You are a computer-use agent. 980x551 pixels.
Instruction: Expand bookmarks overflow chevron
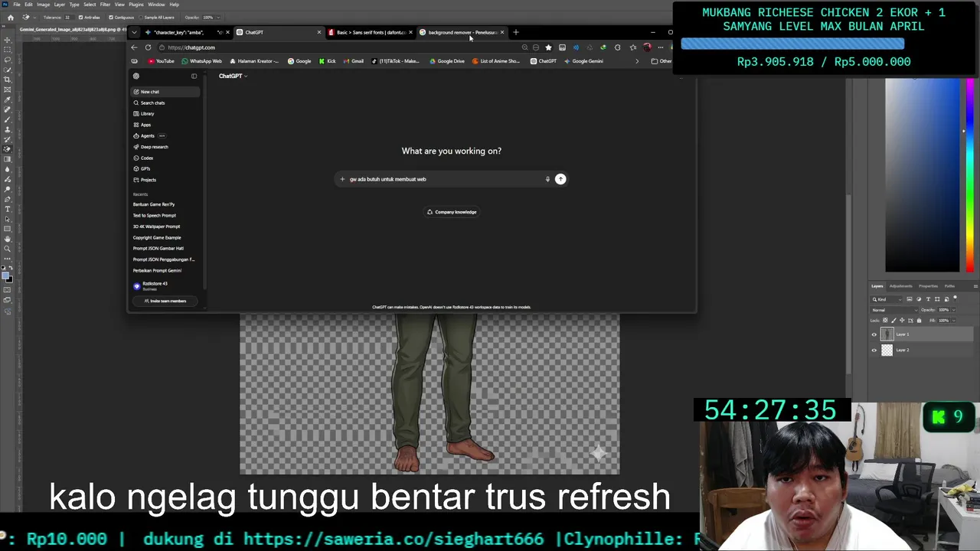click(x=637, y=61)
